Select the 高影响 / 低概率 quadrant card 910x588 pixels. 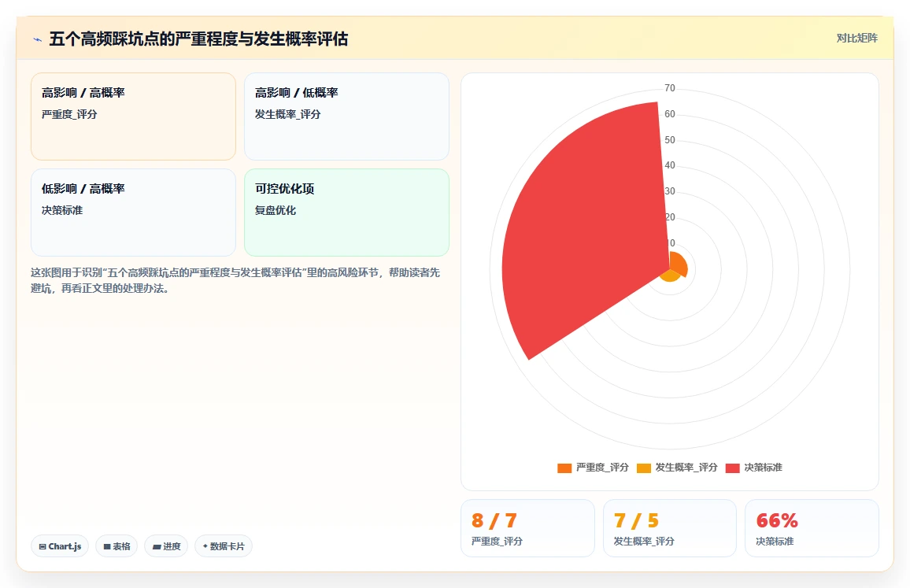click(346, 116)
